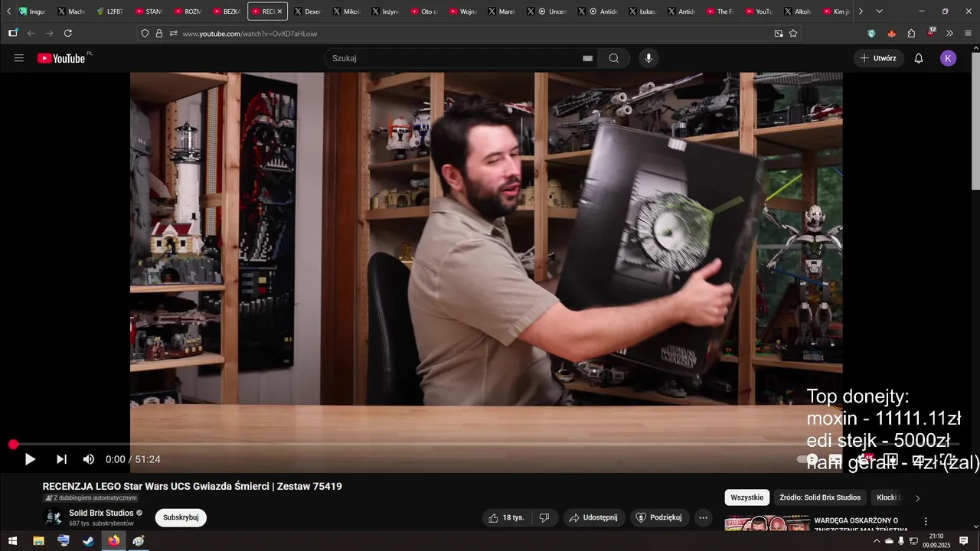Open the Firefox application menu
Image resolution: width=980 pixels, height=551 pixels.
[969, 33]
